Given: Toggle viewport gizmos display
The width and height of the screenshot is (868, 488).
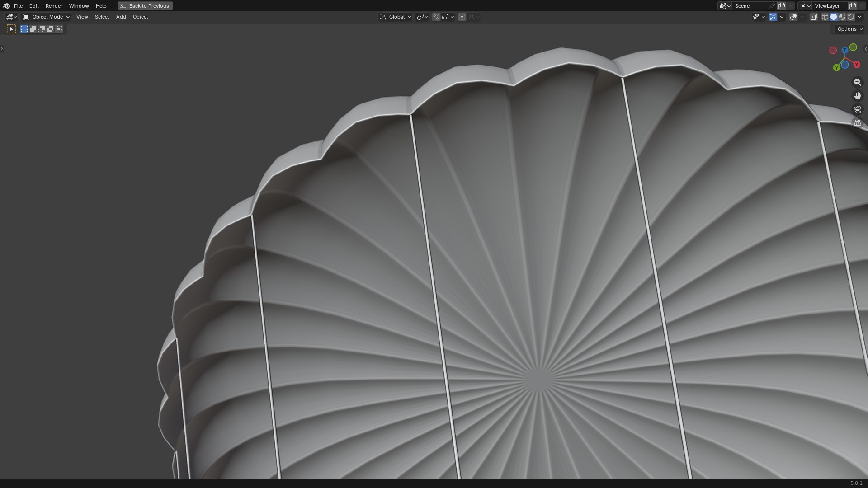Looking at the screenshot, I should pos(773,17).
